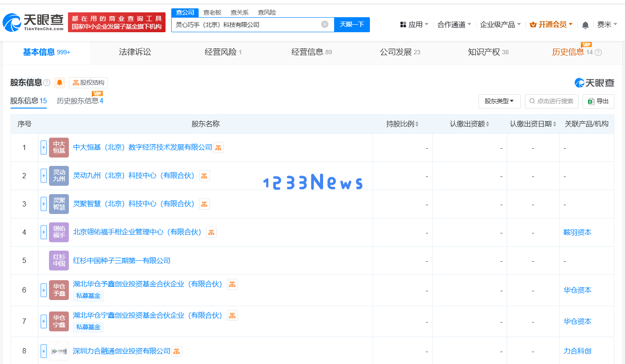Click the red 国家中小企业发展子基金 banner
Screen dimensions: 625x364
coord(117,23)
